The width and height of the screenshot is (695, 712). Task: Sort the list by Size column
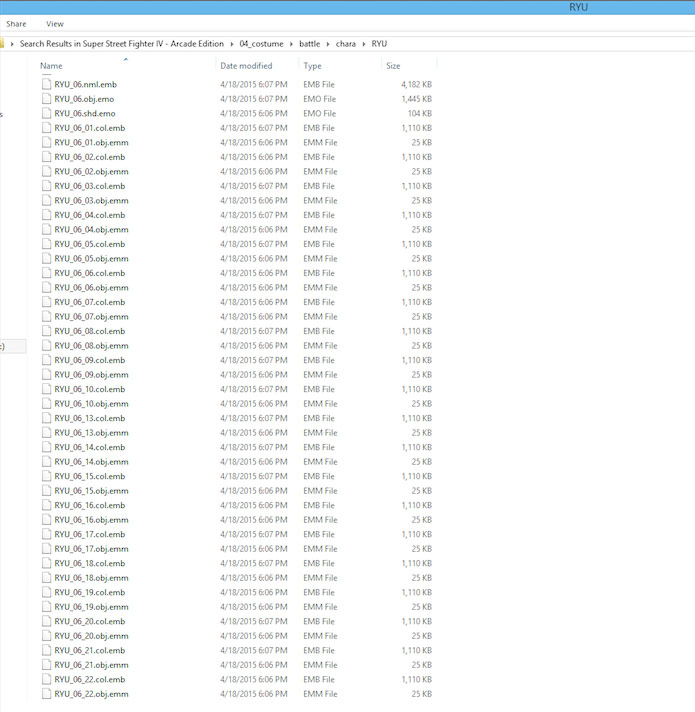(x=394, y=66)
